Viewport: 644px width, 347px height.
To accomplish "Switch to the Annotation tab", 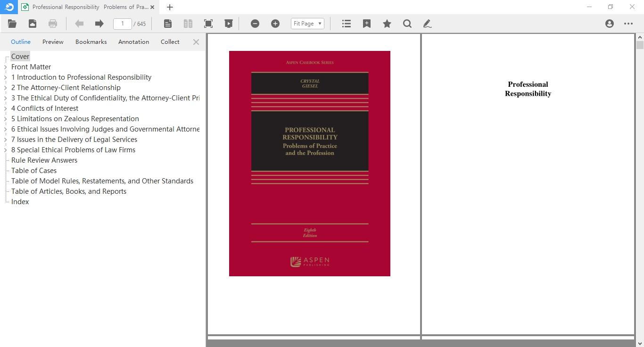I will [x=133, y=42].
